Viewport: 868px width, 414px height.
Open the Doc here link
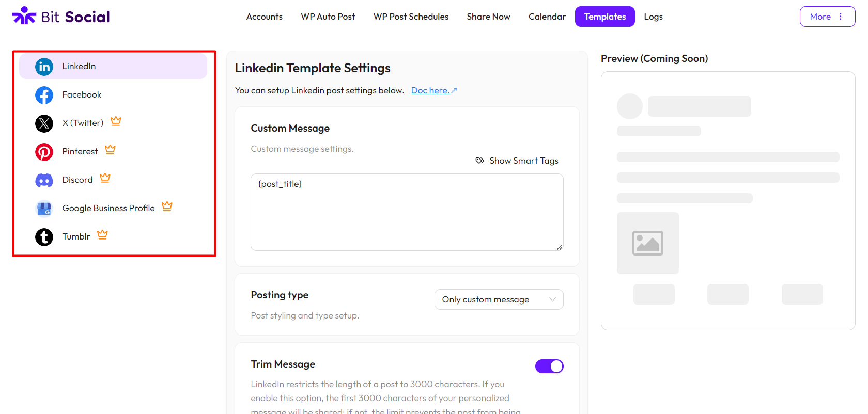430,90
